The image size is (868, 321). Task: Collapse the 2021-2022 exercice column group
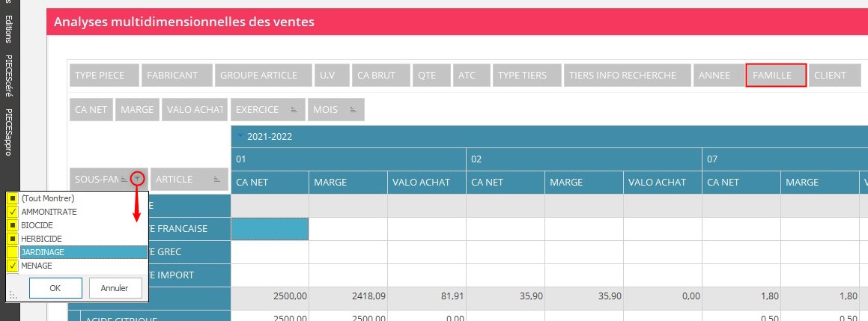click(x=240, y=136)
